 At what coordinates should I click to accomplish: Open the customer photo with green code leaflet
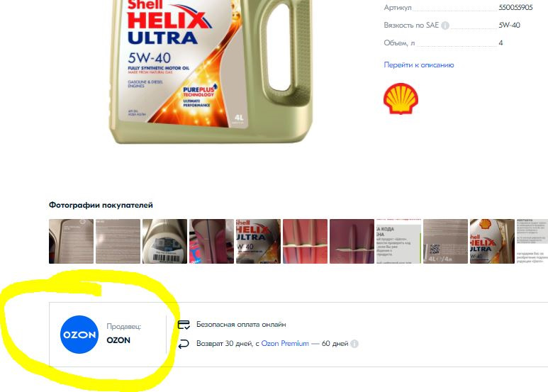click(398, 242)
